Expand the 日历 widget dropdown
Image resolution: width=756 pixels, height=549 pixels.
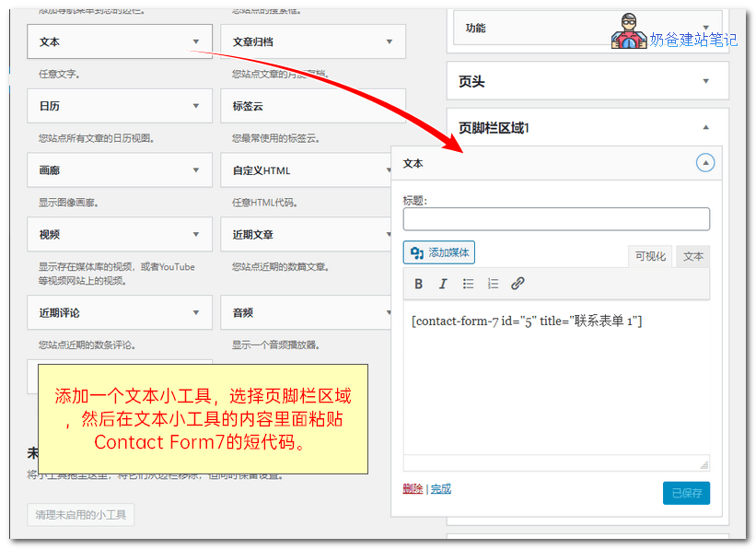pyautogui.click(x=197, y=106)
